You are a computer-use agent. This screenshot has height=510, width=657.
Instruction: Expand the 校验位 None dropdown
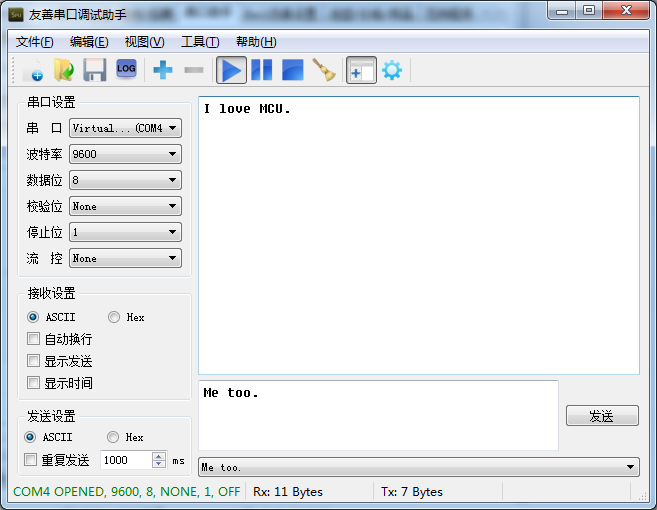[x=125, y=206]
